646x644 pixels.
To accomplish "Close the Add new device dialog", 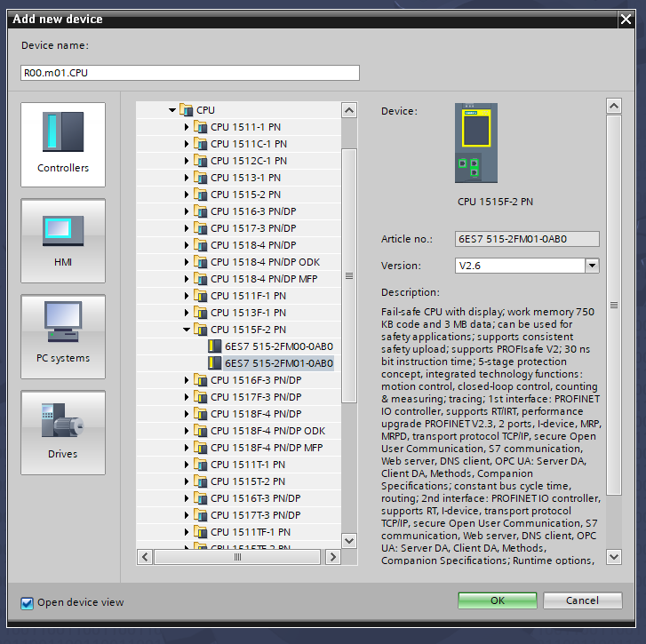I will (626, 19).
